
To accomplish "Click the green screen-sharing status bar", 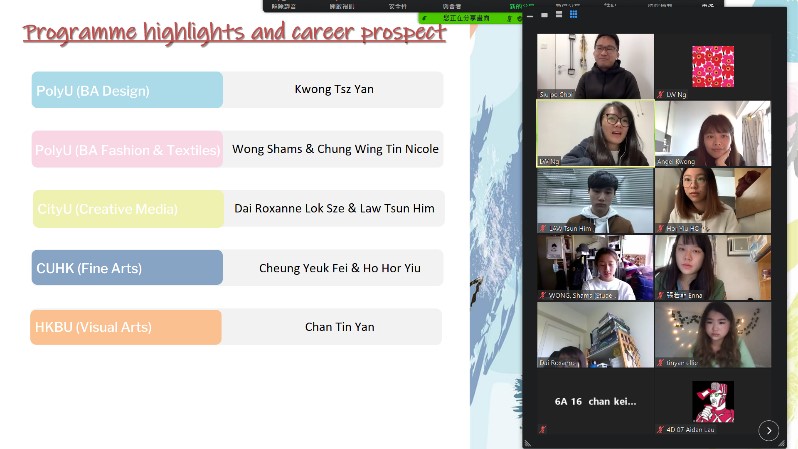I will (x=471, y=18).
